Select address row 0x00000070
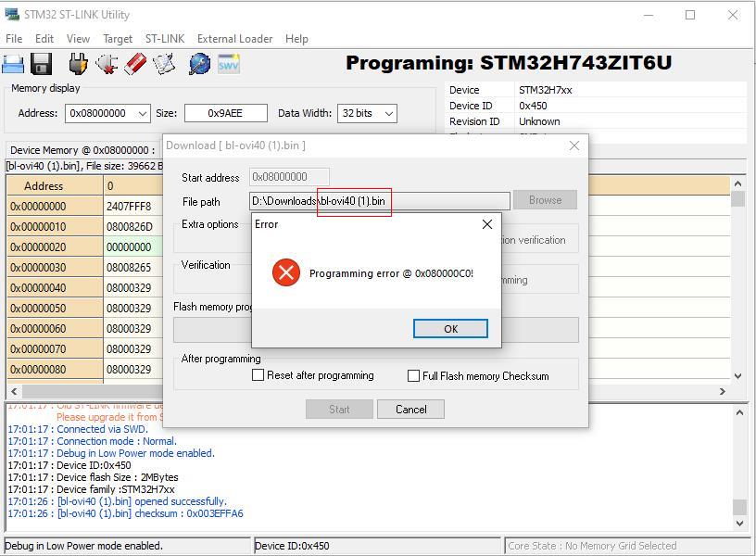Image resolution: width=756 pixels, height=556 pixels. [55, 348]
